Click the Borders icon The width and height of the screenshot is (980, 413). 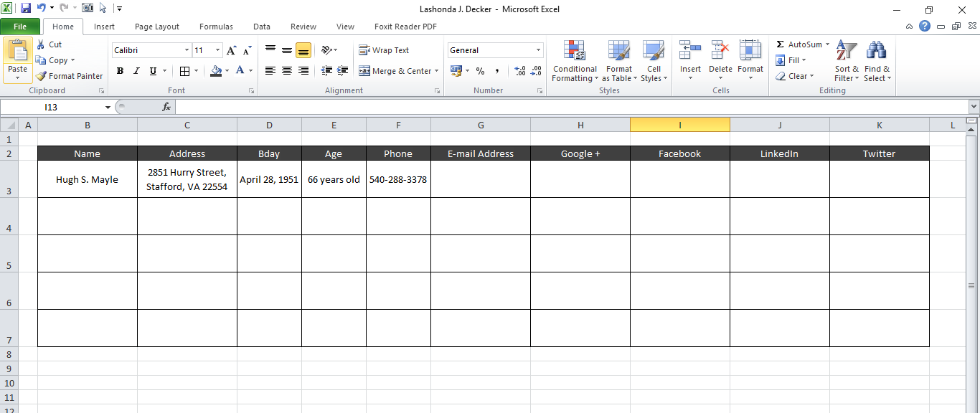point(184,71)
